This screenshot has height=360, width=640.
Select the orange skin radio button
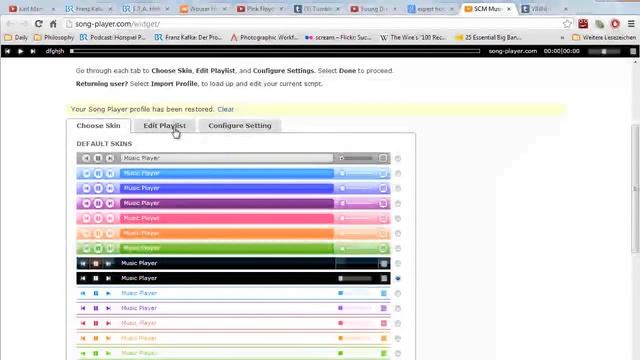[398, 233]
